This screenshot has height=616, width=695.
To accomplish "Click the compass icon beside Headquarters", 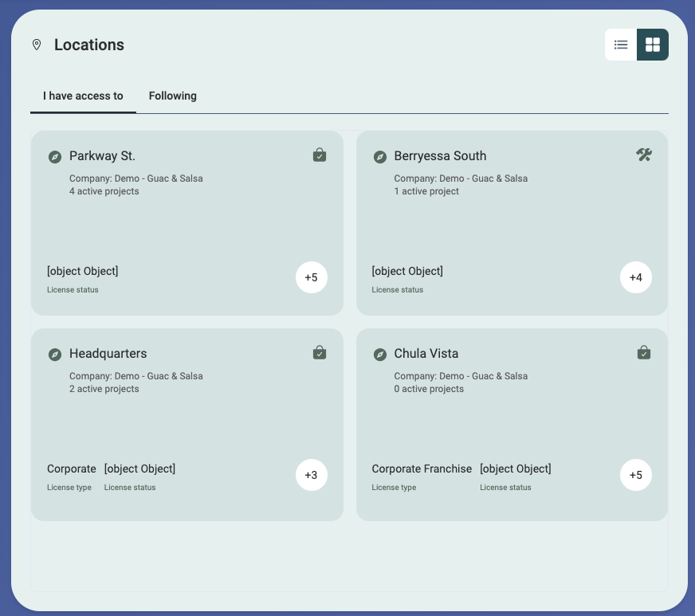I will (x=55, y=355).
